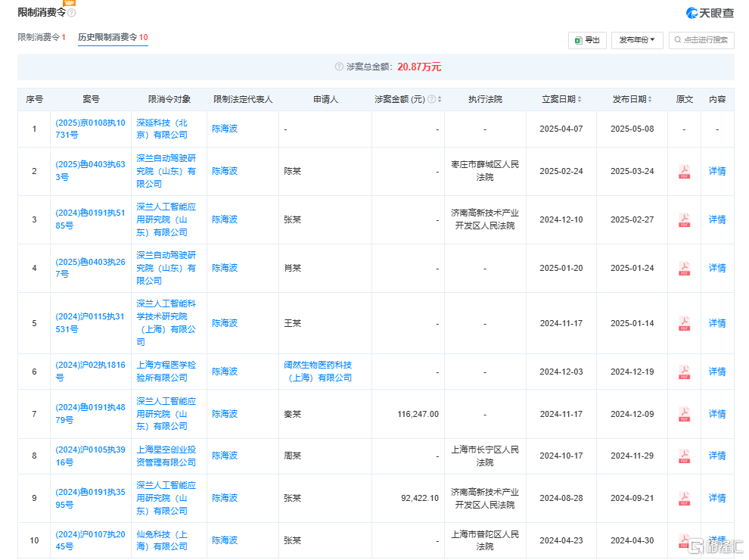Click the 天眼查 logo
749x560 pixels.
click(x=710, y=14)
